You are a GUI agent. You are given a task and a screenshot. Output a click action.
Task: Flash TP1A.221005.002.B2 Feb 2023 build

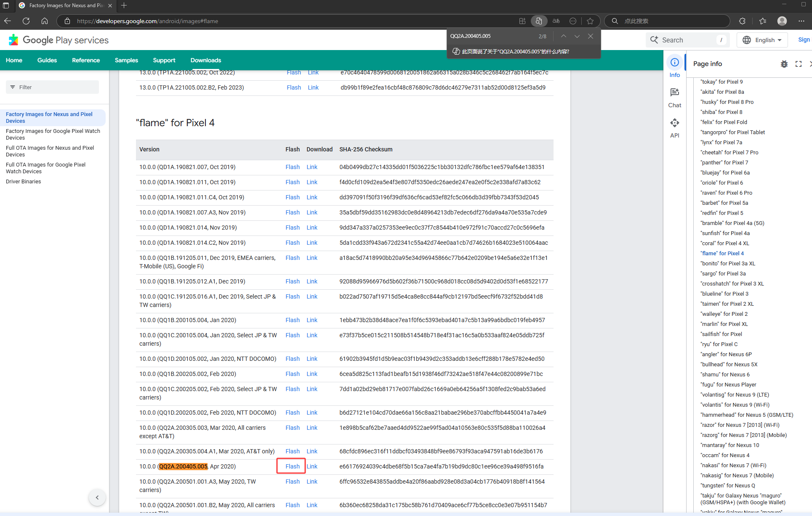click(294, 87)
